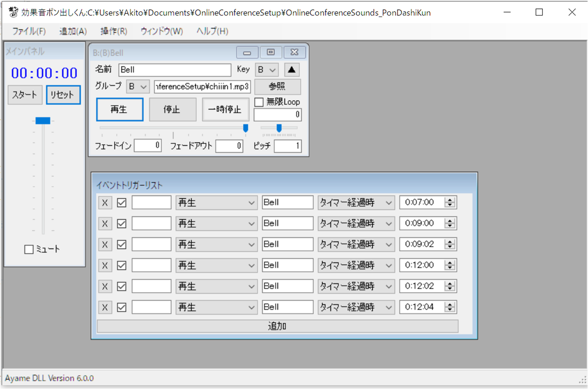Click the 一時停止 pause button
The width and height of the screenshot is (588, 389).
pos(225,109)
